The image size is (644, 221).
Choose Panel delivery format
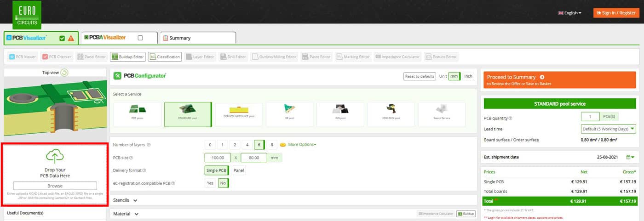pos(239,170)
